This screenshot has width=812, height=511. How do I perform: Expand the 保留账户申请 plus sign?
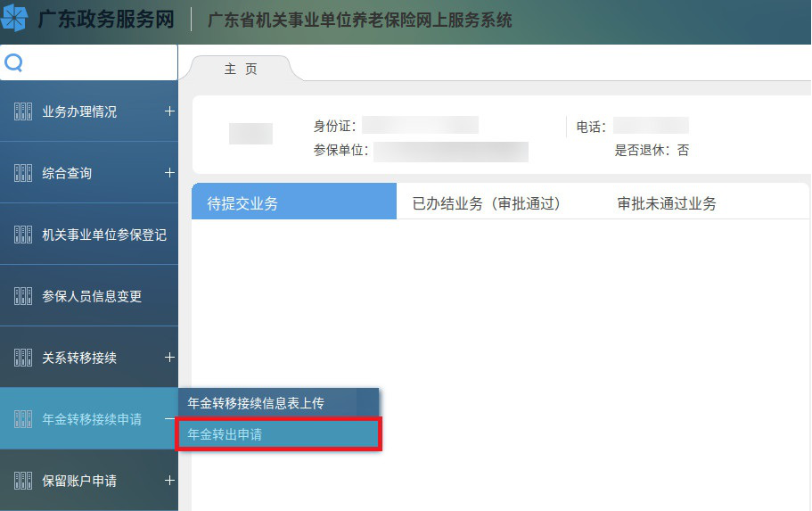click(169, 481)
